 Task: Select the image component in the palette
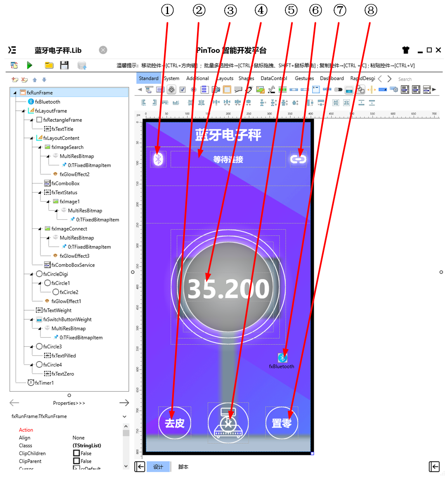coord(260,90)
